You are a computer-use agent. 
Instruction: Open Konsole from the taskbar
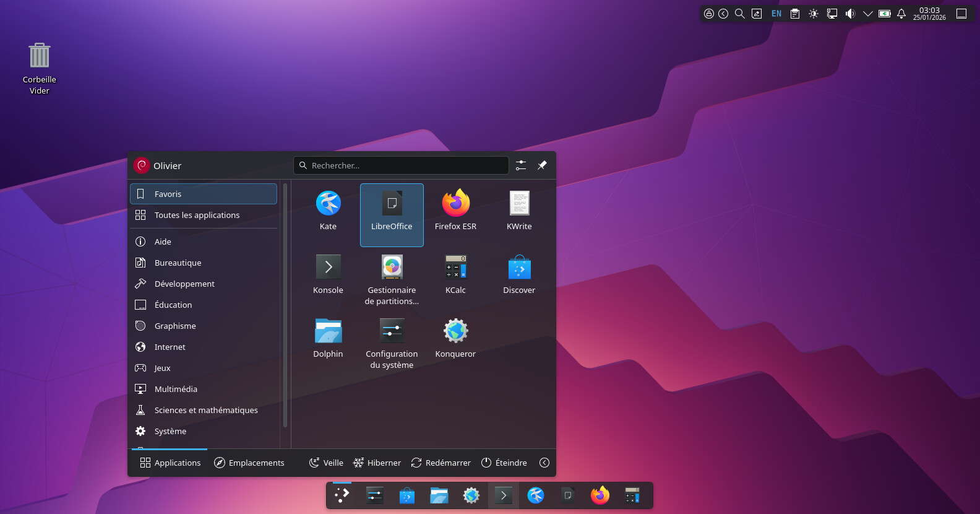coord(504,495)
